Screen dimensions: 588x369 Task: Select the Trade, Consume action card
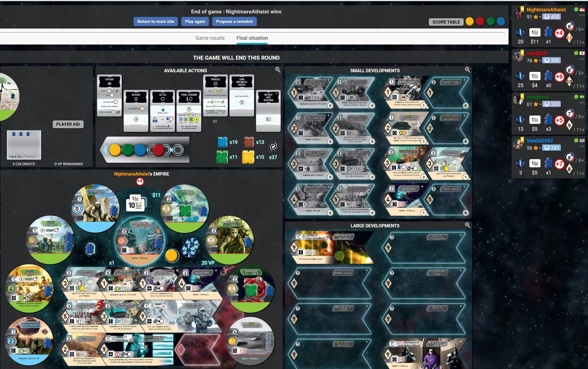coord(189,111)
